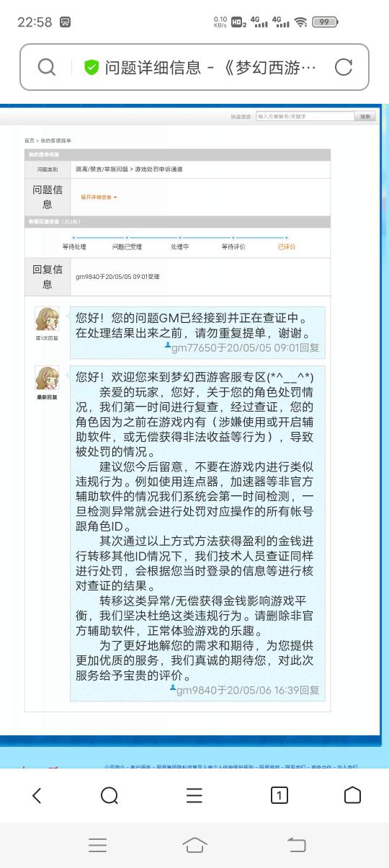Click 我的客服提单 breadcrumb link
This screenshot has height=868, width=389.
[56, 141]
